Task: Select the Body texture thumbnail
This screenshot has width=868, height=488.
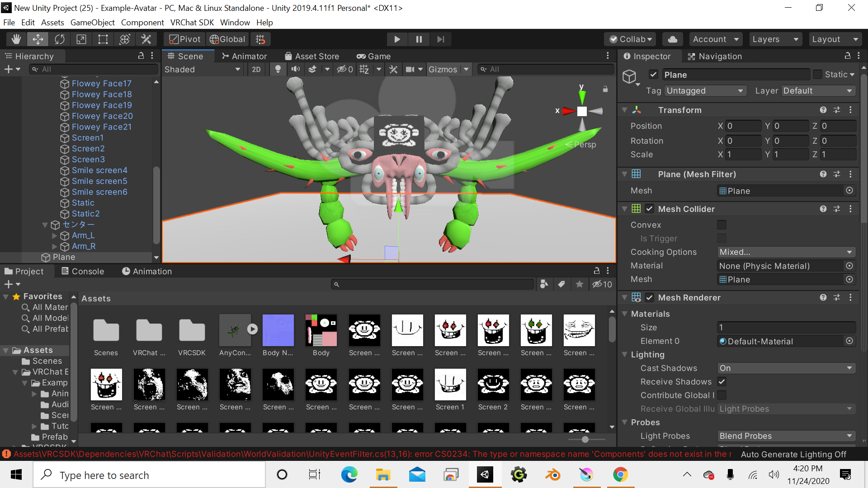Action: (x=321, y=330)
